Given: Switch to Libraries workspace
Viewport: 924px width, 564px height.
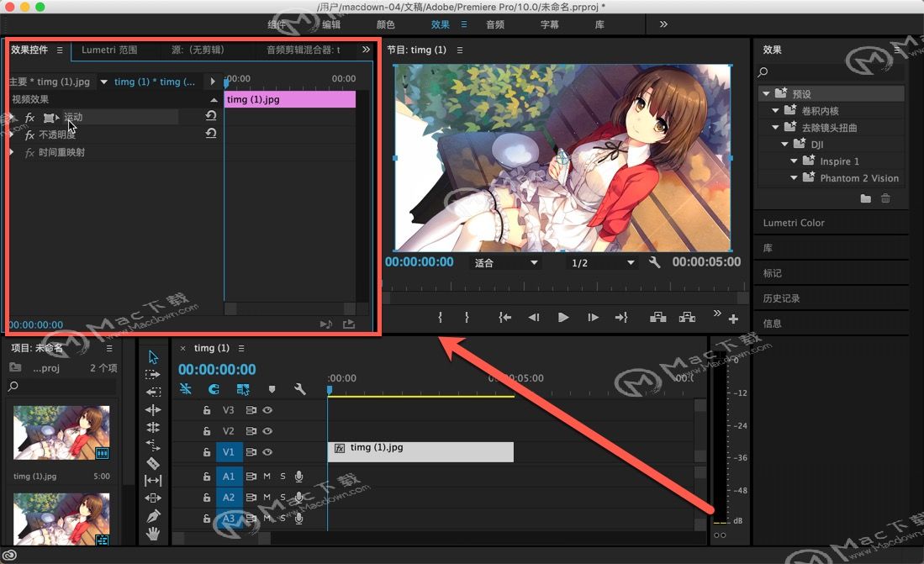Looking at the screenshot, I should [599, 24].
